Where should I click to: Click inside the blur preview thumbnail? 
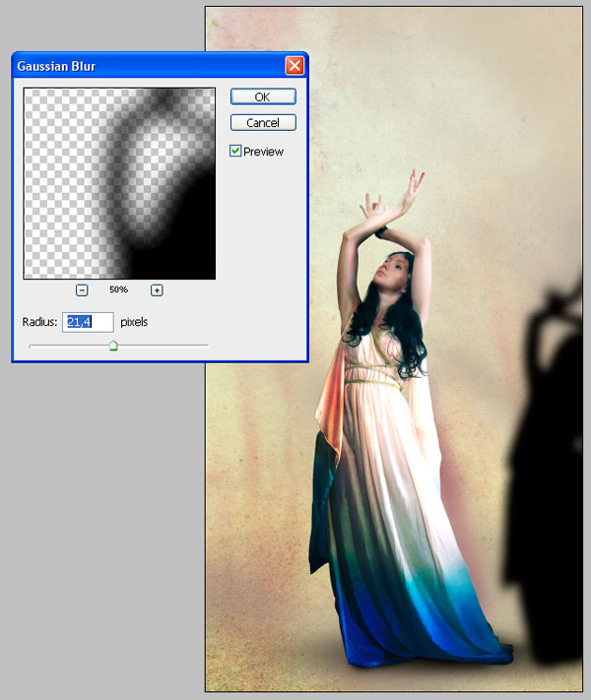(x=120, y=183)
